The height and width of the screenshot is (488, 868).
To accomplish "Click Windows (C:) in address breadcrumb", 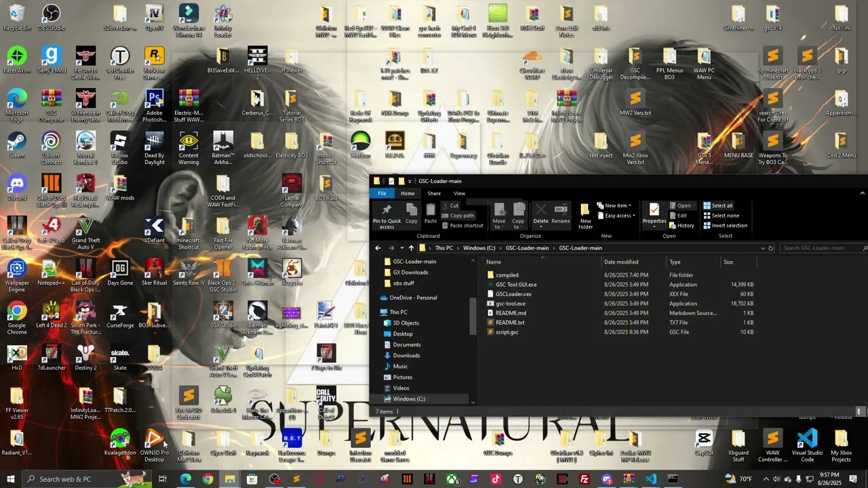I will [x=479, y=248].
